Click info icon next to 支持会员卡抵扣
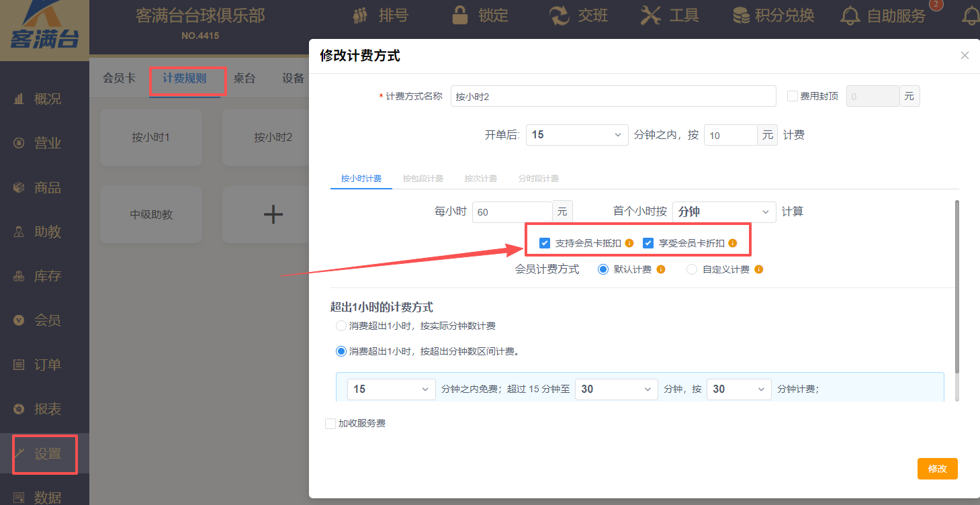The height and width of the screenshot is (505, 980). 629,243
